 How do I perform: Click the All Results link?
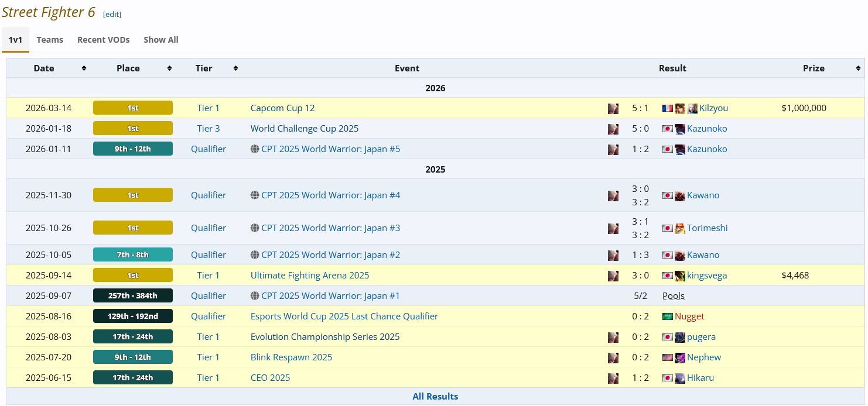tap(435, 397)
